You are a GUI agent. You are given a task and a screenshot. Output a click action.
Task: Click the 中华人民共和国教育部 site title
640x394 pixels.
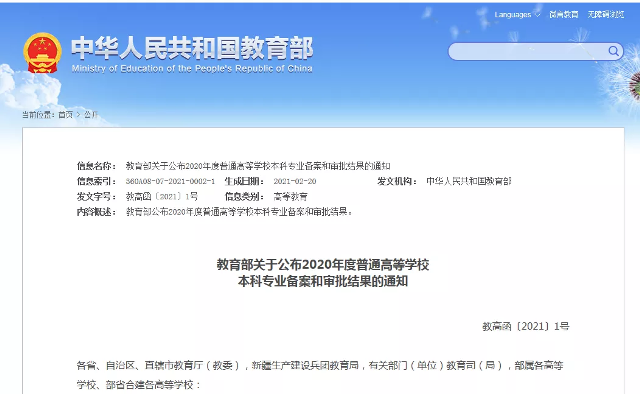coord(192,48)
